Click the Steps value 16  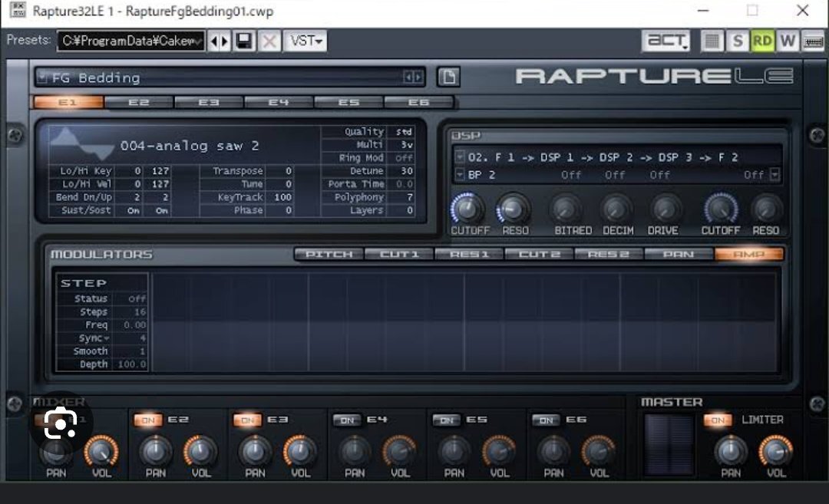[x=140, y=311]
